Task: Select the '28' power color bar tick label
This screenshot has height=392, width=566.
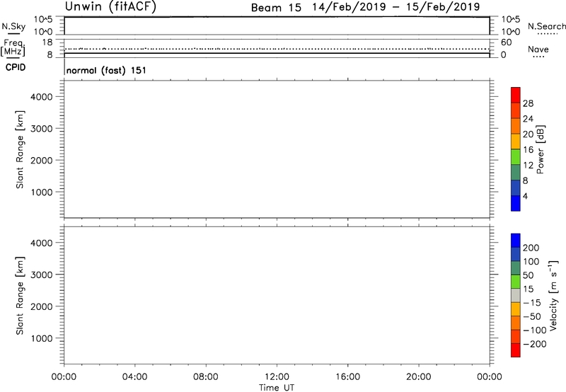Action: (528, 103)
